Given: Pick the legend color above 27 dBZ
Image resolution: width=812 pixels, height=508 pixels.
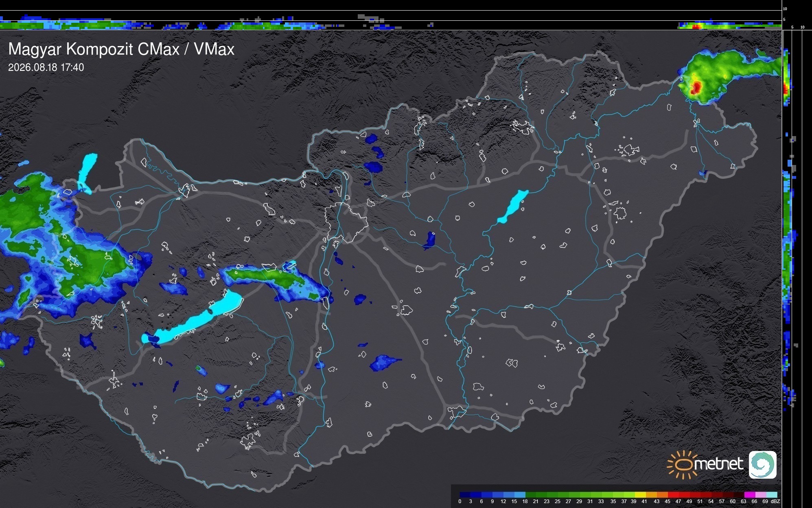Looking at the screenshot, I should tap(574, 495).
